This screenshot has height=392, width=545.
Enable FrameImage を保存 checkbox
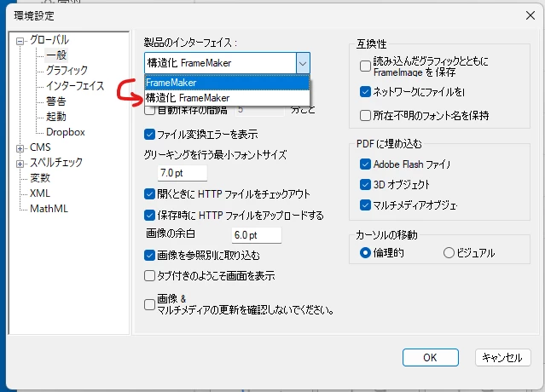click(x=365, y=66)
